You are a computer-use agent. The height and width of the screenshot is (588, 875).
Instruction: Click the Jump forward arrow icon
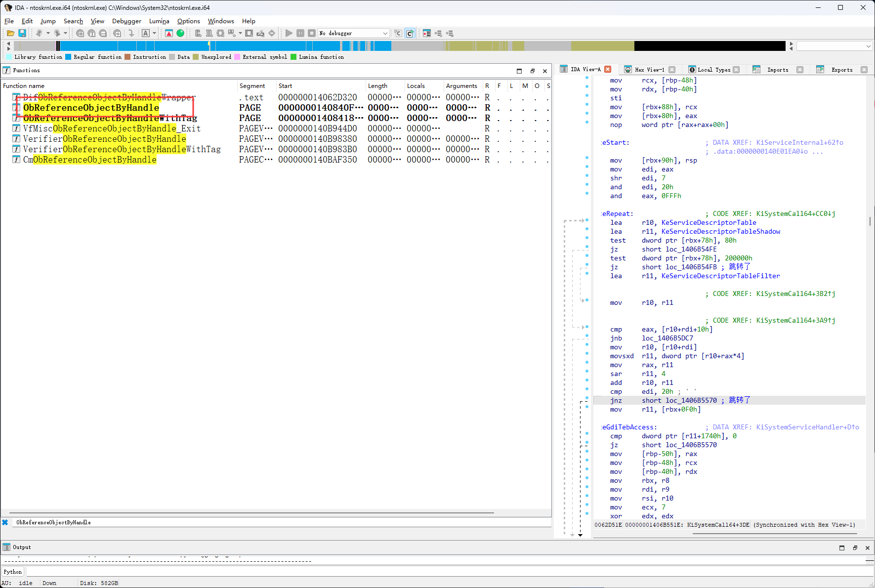point(57,33)
